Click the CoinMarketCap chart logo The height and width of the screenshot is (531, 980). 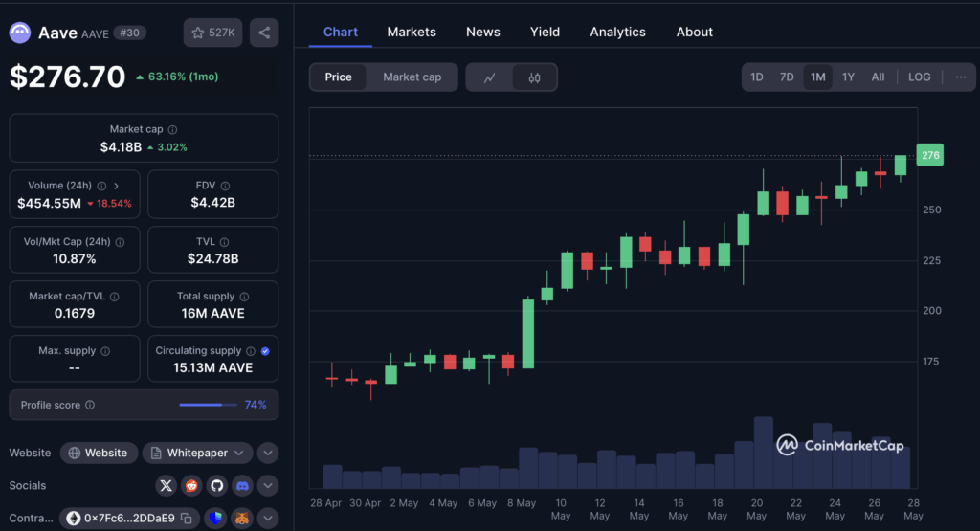[x=840, y=446]
